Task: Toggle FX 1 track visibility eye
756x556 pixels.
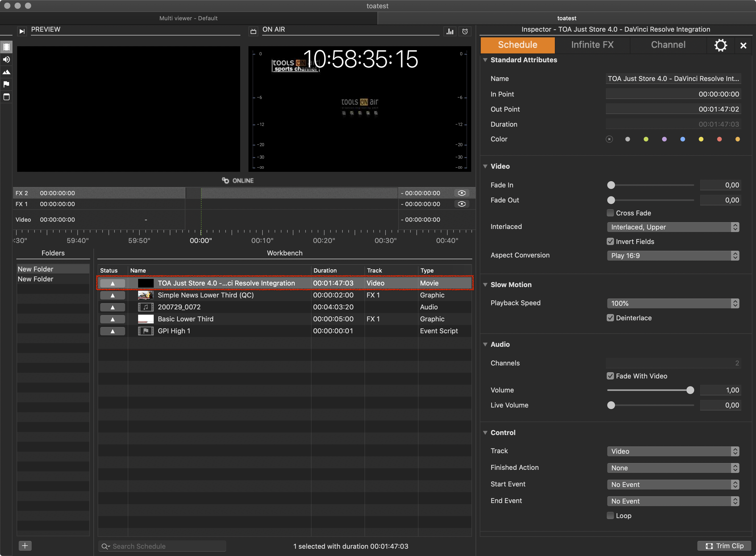Action: [462, 204]
